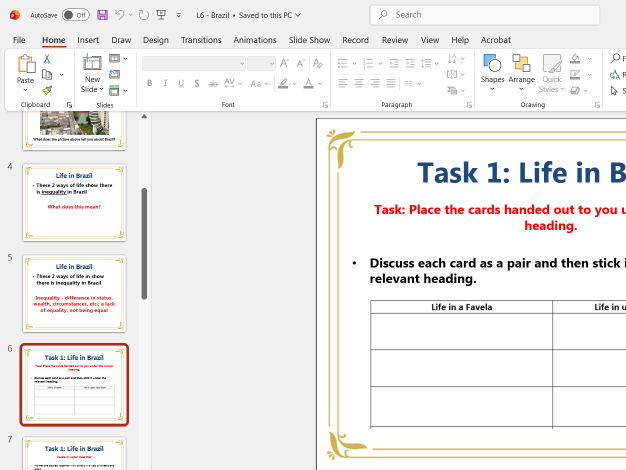Click the Bullets list icon
The height and width of the screenshot is (470, 626).
coord(343,63)
